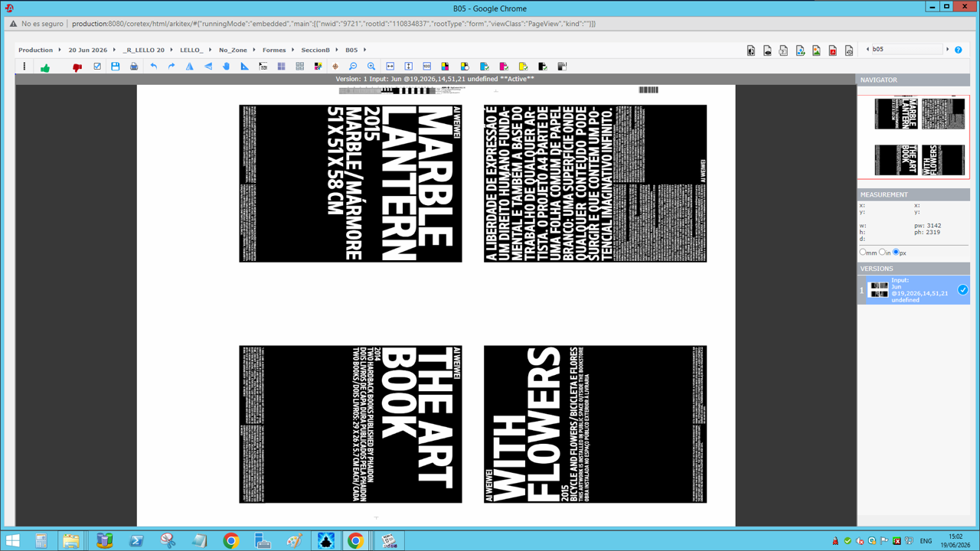Expand the arrow after Formes breadcrumb

pyautogui.click(x=293, y=50)
